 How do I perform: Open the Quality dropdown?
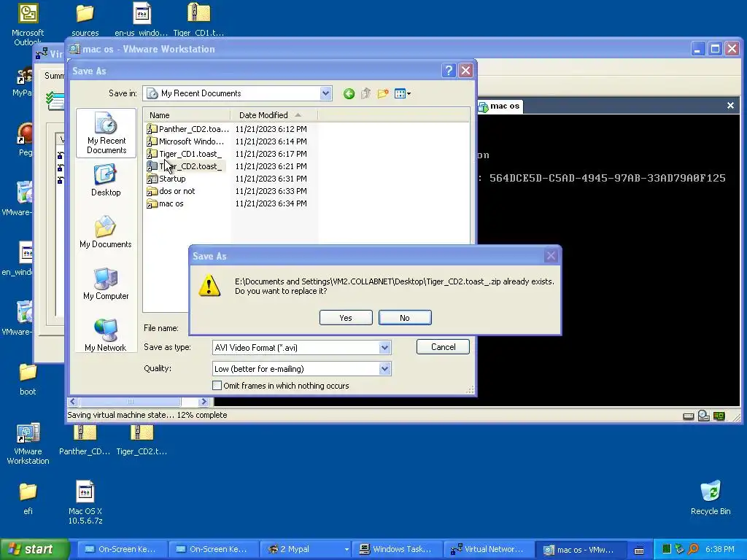385,368
